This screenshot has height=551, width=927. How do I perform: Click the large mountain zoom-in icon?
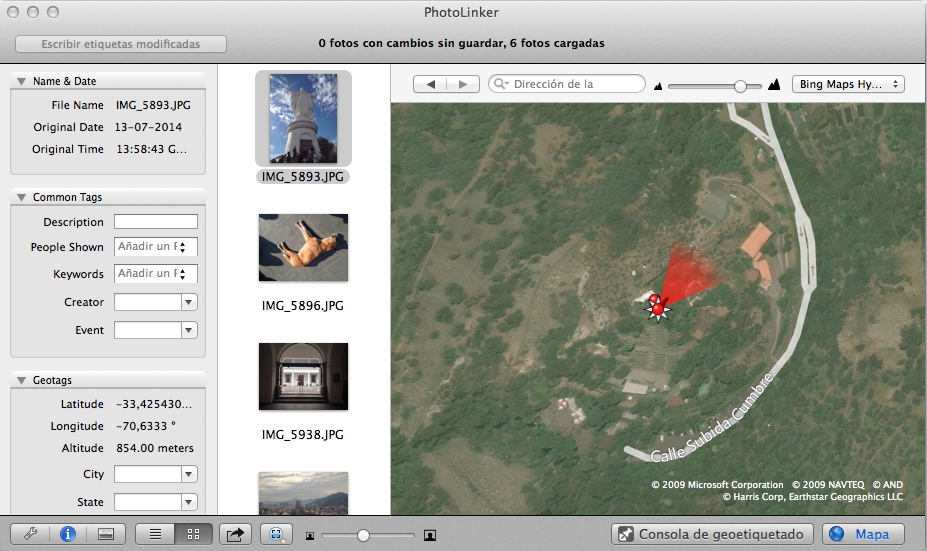click(774, 85)
